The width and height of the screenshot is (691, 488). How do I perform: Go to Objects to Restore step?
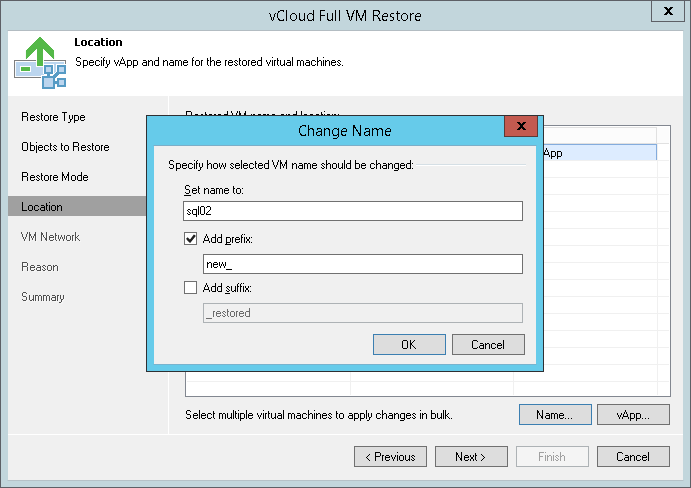pos(65,147)
